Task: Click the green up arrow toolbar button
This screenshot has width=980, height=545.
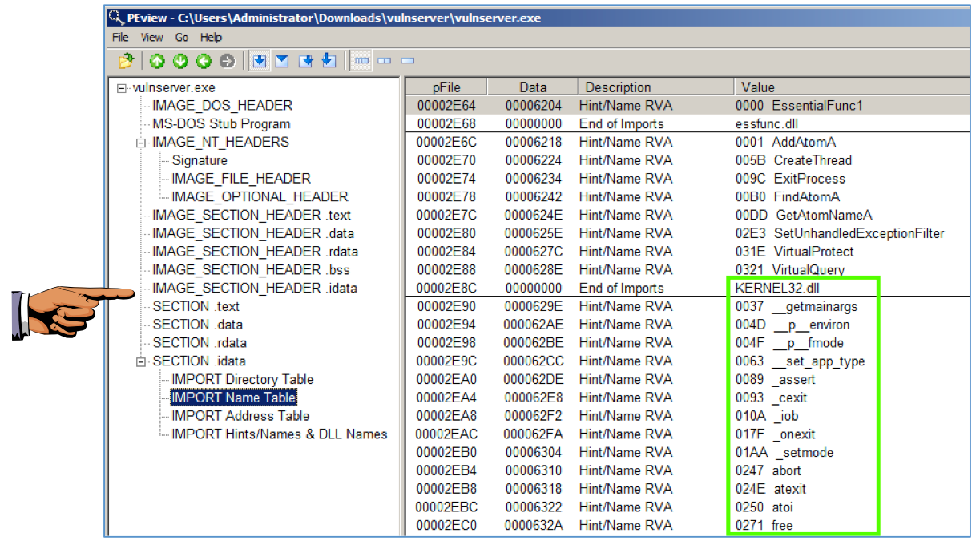Action: click(158, 61)
